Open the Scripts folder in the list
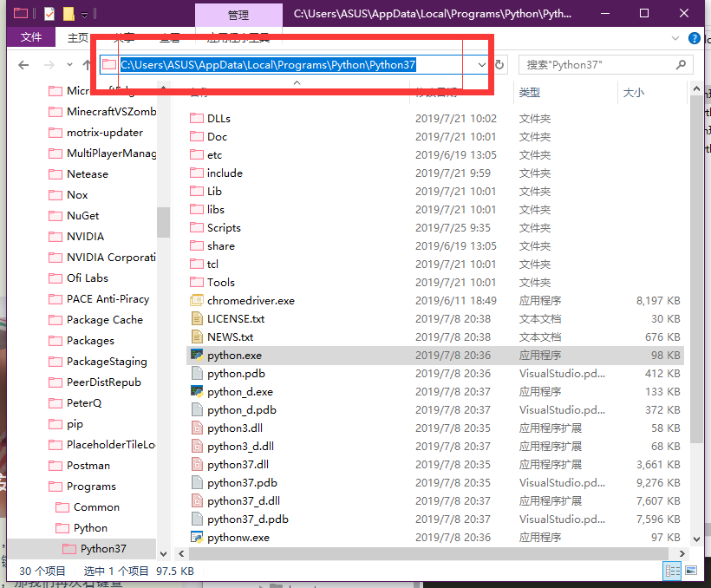The width and height of the screenshot is (711, 588). click(x=224, y=228)
